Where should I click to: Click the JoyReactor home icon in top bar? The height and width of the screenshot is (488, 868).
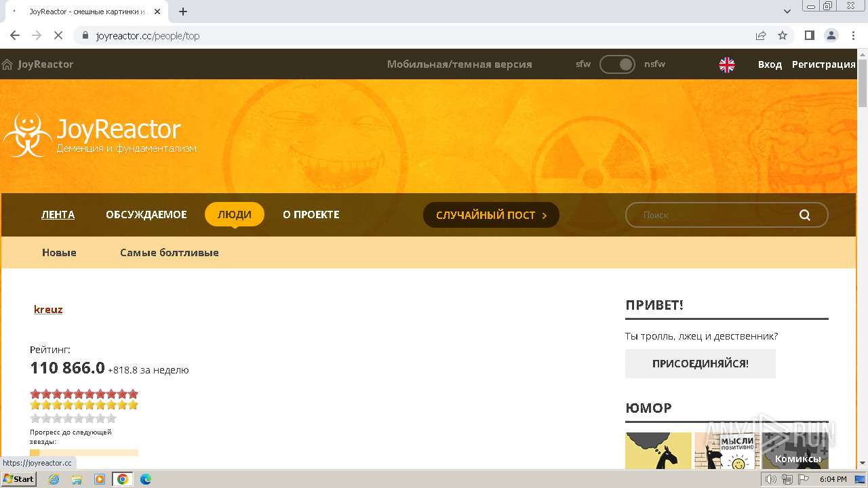[7, 64]
